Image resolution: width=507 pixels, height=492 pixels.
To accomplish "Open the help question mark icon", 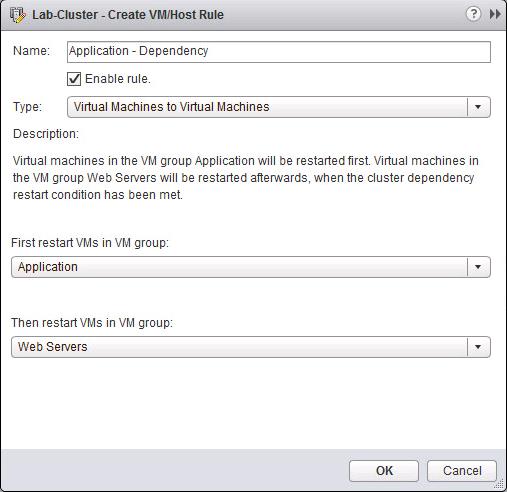I will pyautogui.click(x=473, y=14).
